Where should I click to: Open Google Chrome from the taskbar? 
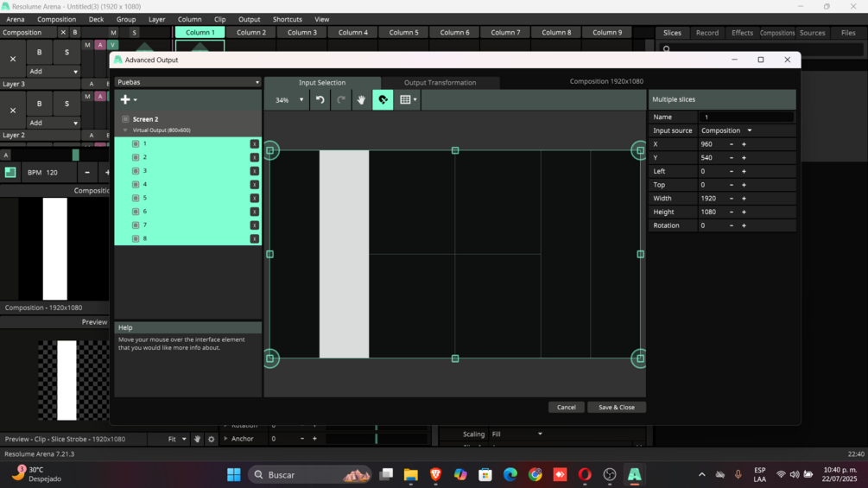[x=535, y=475]
